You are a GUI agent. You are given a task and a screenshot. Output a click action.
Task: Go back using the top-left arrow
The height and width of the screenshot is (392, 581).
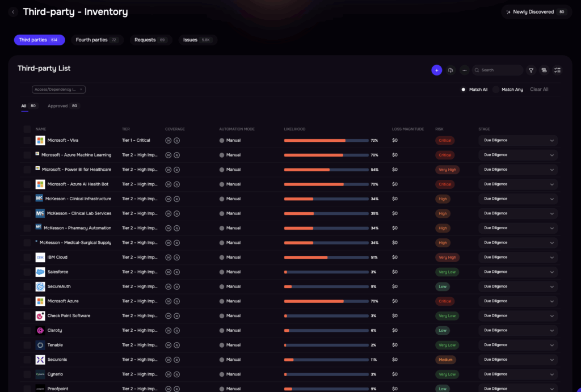click(13, 12)
